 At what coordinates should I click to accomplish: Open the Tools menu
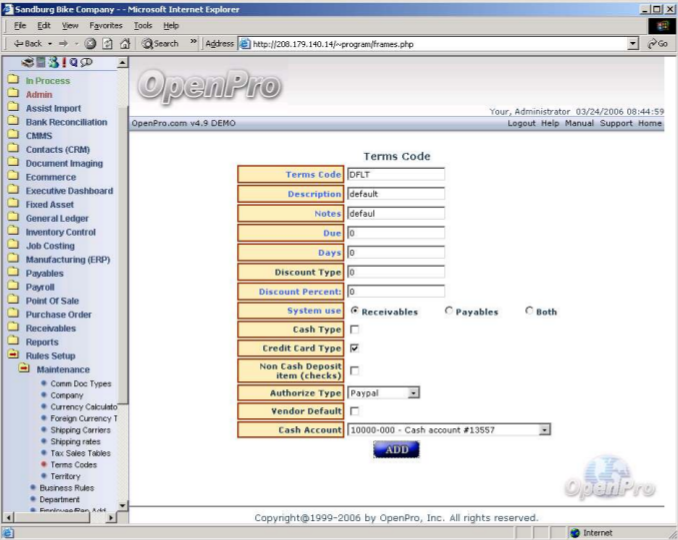(143, 25)
